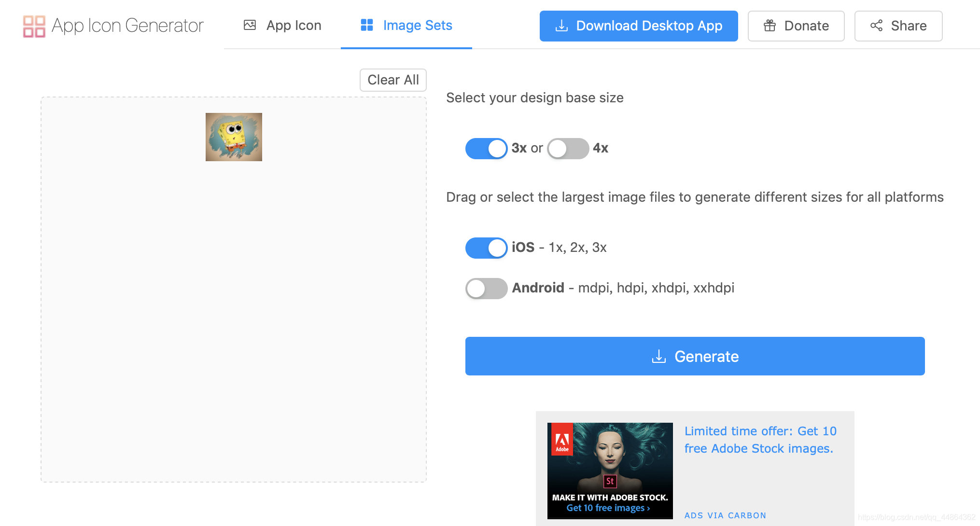Screen dimensions: 980x526
Task: Enable the Android mdpi toggle
Action: [x=486, y=288]
